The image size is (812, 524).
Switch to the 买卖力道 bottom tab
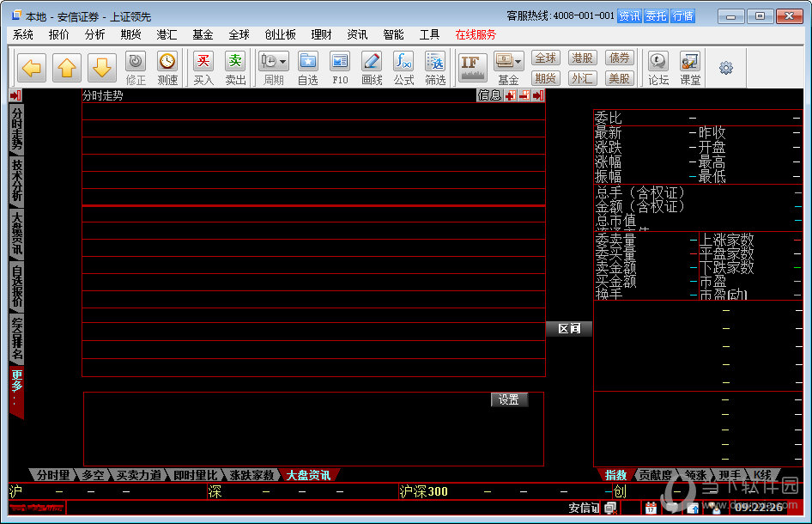click(x=139, y=475)
